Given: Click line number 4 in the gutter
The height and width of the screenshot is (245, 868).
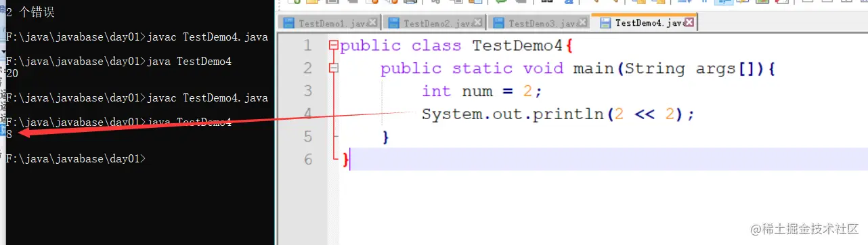Looking at the screenshot, I should click(x=307, y=114).
